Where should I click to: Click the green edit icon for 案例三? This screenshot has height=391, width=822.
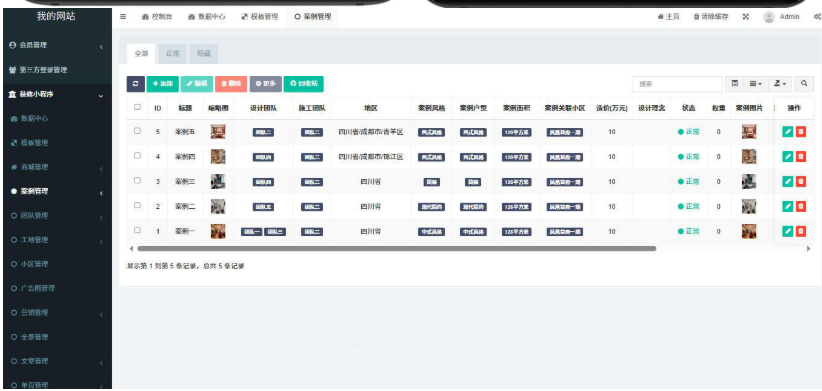[x=787, y=181]
